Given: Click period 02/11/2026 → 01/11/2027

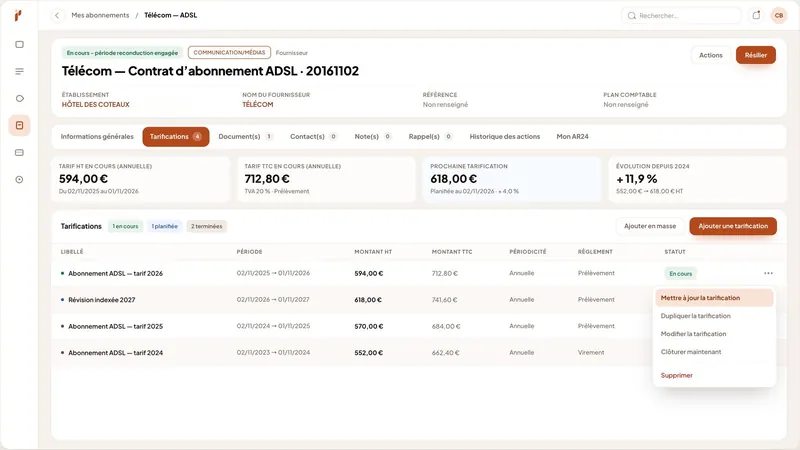Looking at the screenshot, I should pyautogui.click(x=273, y=299).
